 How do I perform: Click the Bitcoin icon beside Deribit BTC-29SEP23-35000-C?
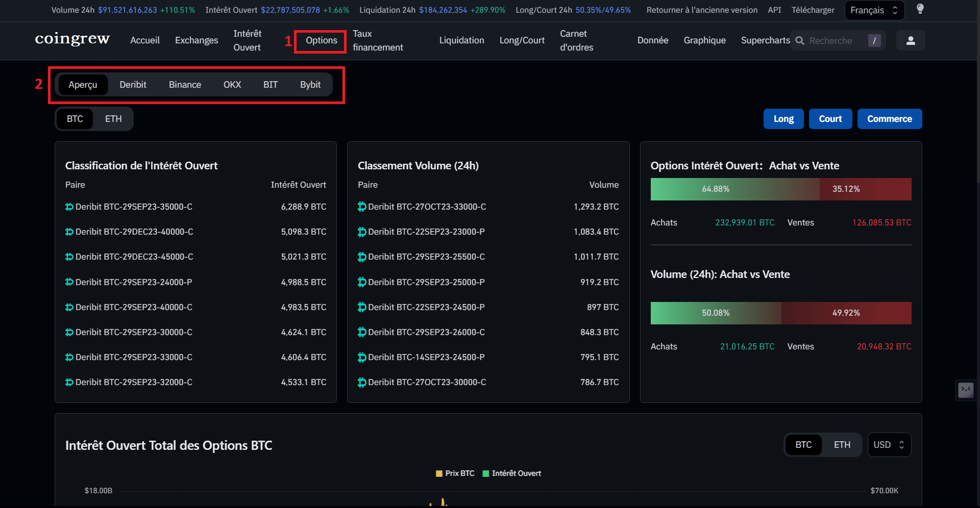[x=69, y=207]
